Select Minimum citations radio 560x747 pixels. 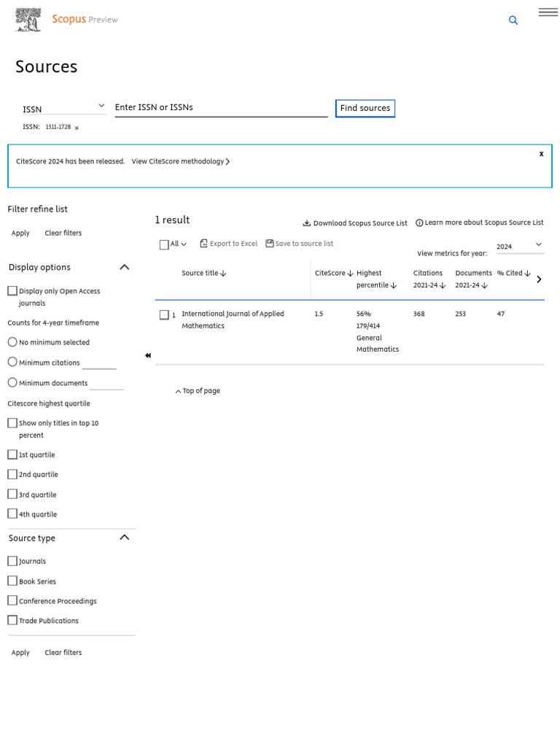point(12,362)
